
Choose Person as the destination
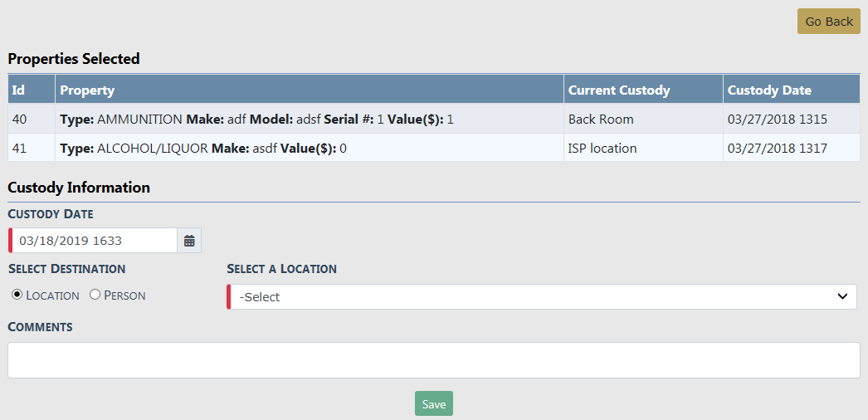pyautogui.click(x=95, y=295)
